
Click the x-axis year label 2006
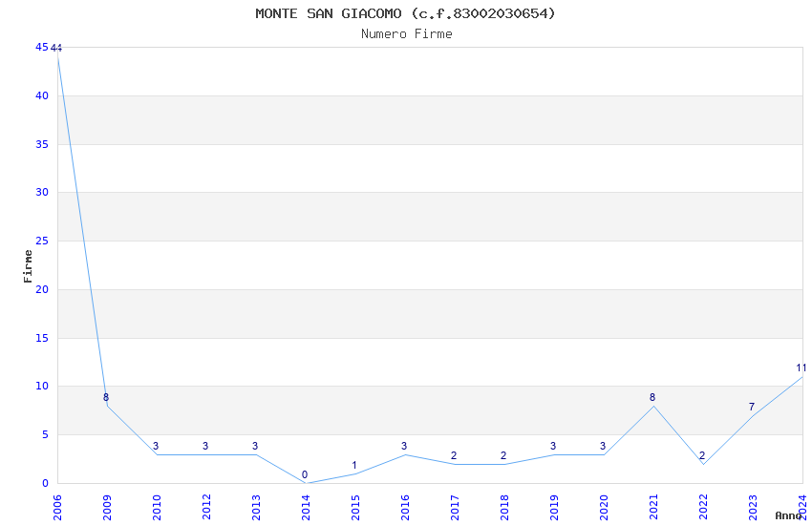pos(57,508)
